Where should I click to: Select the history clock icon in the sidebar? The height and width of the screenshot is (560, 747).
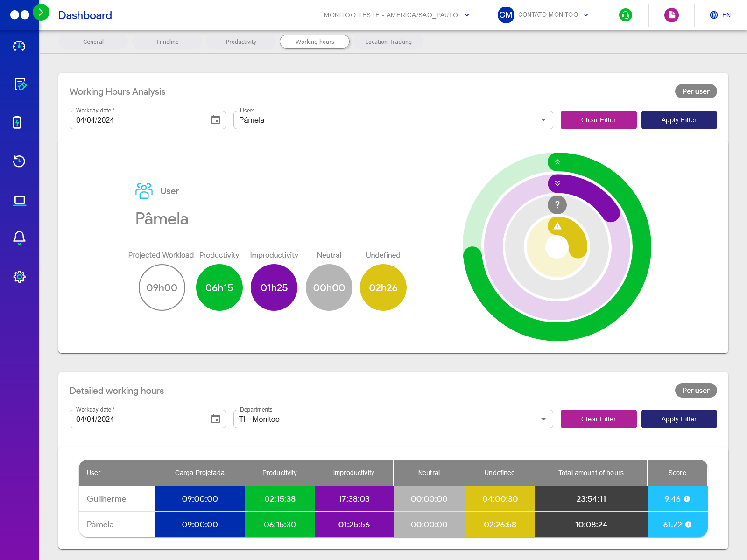click(19, 161)
